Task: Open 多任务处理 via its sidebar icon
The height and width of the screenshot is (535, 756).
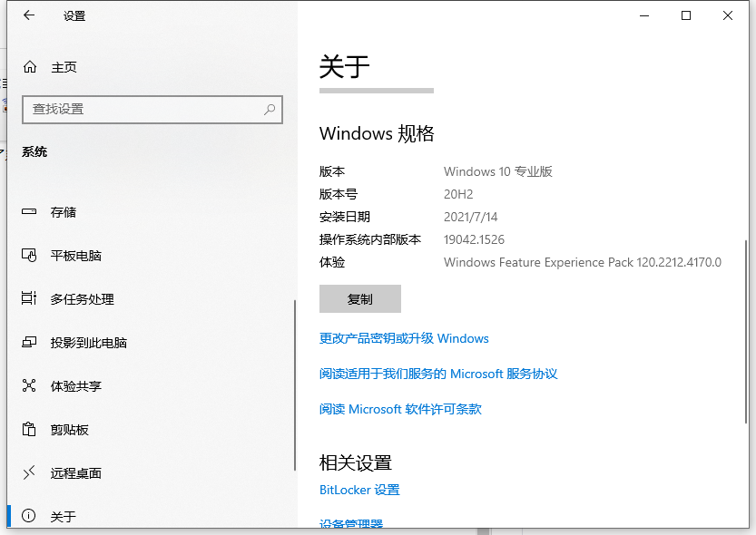Action: [30, 299]
